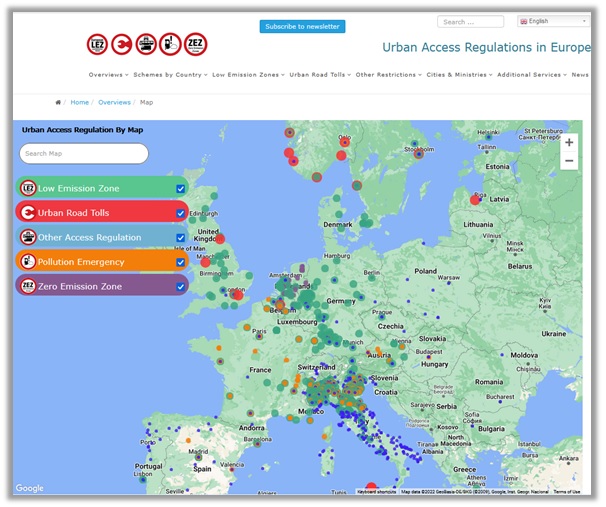Uncheck the Pollution Emergency checkbox
The height and width of the screenshot is (507, 606).
point(180,262)
